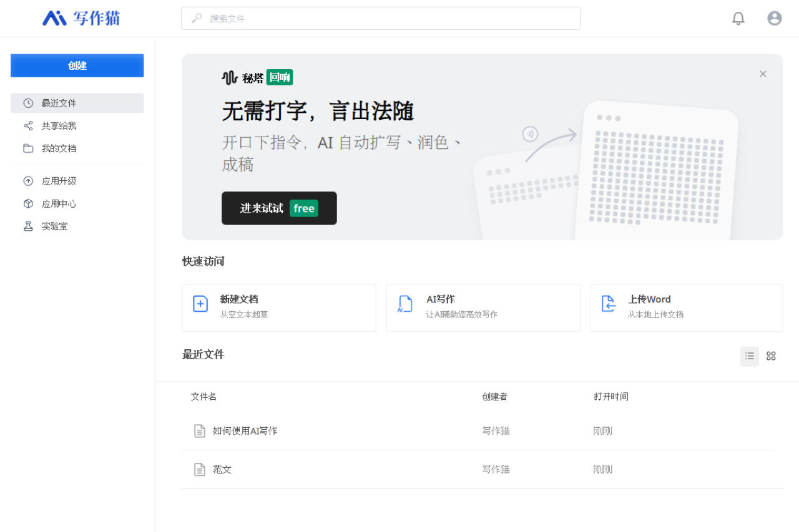Open 实验室 in the sidebar
This screenshot has width=799, height=532.
click(x=77, y=226)
